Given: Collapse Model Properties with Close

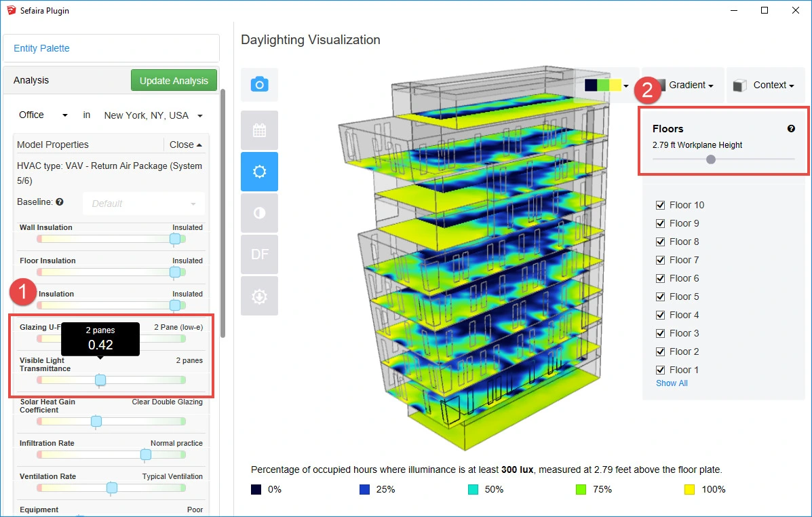Looking at the screenshot, I should point(185,145).
